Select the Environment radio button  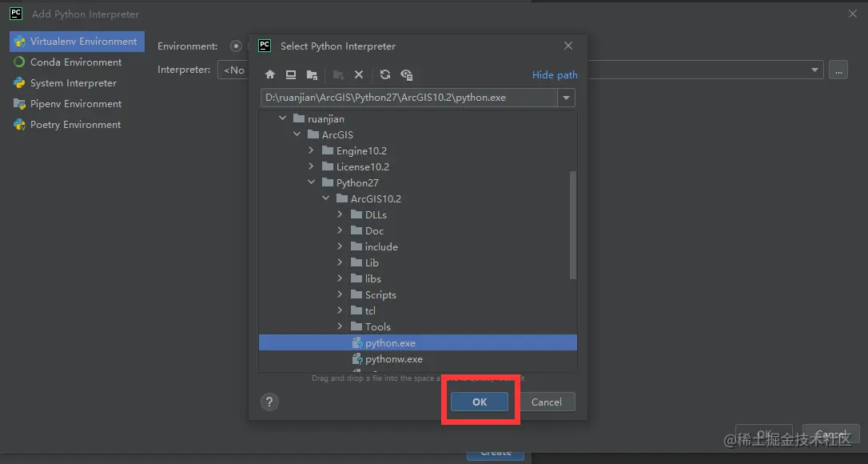point(237,46)
